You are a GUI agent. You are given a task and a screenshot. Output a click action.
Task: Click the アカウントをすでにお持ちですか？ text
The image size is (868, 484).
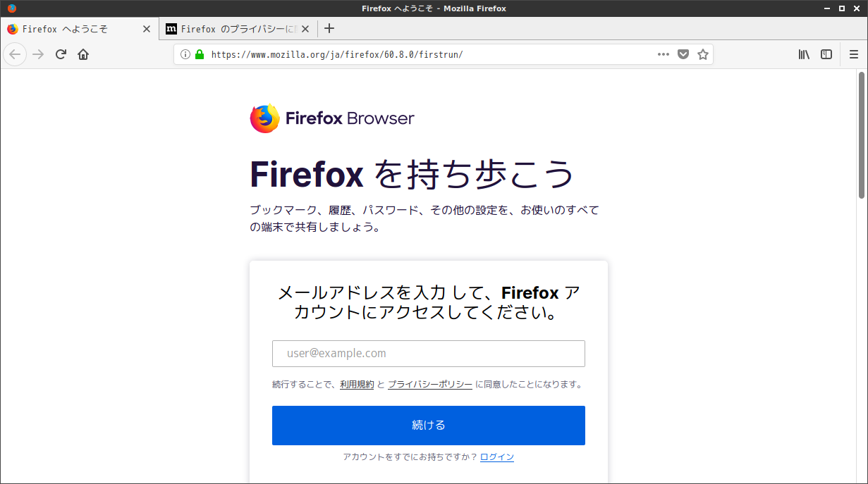[x=410, y=457]
